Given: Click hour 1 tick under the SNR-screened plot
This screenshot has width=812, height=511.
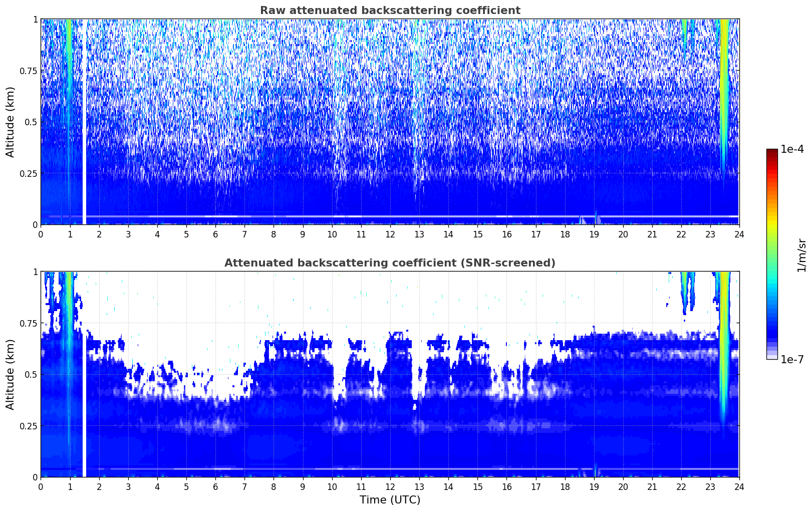Looking at the screenshot, I should click(70, 486).
